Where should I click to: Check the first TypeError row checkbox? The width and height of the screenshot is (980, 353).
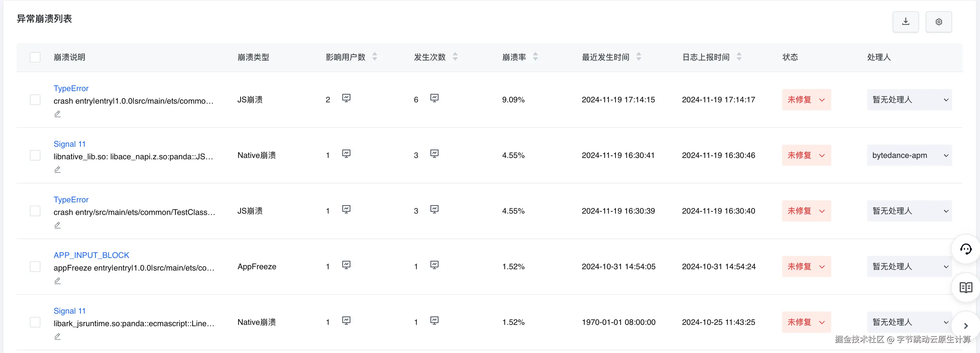pyautogui.click(x=35, y=100)
